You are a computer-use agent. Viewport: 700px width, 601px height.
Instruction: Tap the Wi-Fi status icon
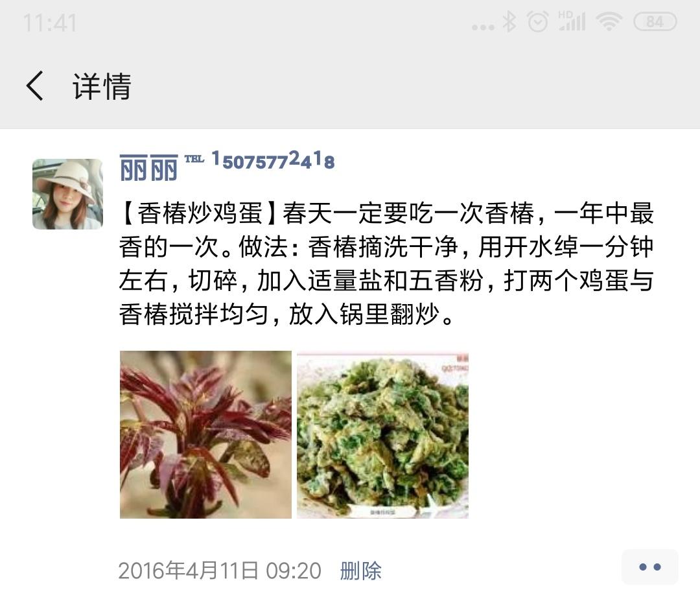[609, 22]
